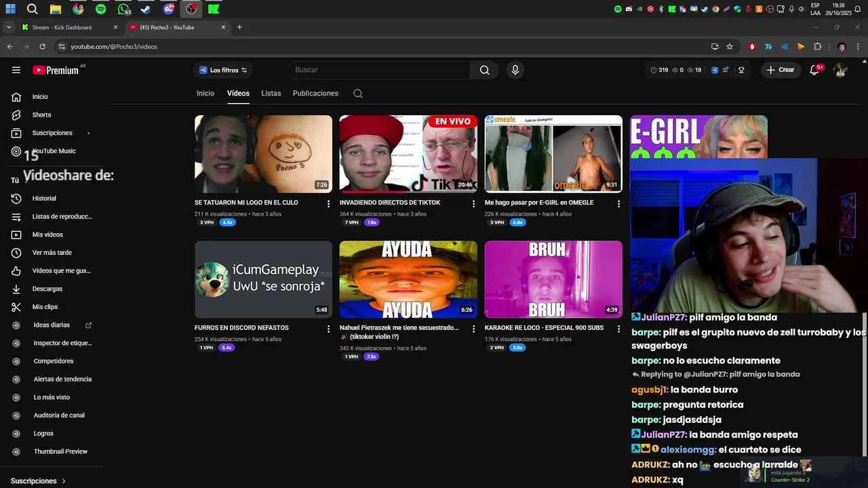
Task: Open KARAOKE RE LOCO video thumbnail
Action: [553, 279]
